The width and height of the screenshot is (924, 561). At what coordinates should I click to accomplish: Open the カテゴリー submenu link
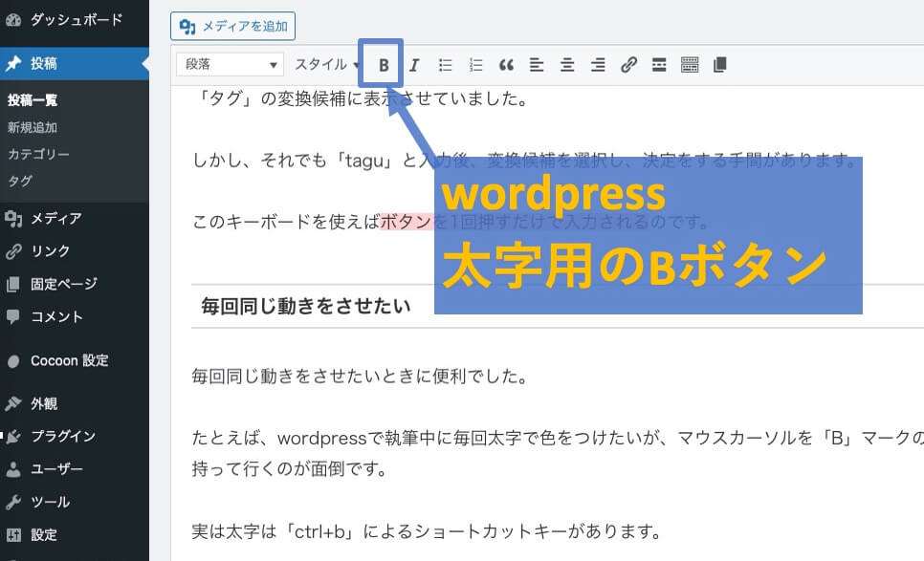click(38, 154)
